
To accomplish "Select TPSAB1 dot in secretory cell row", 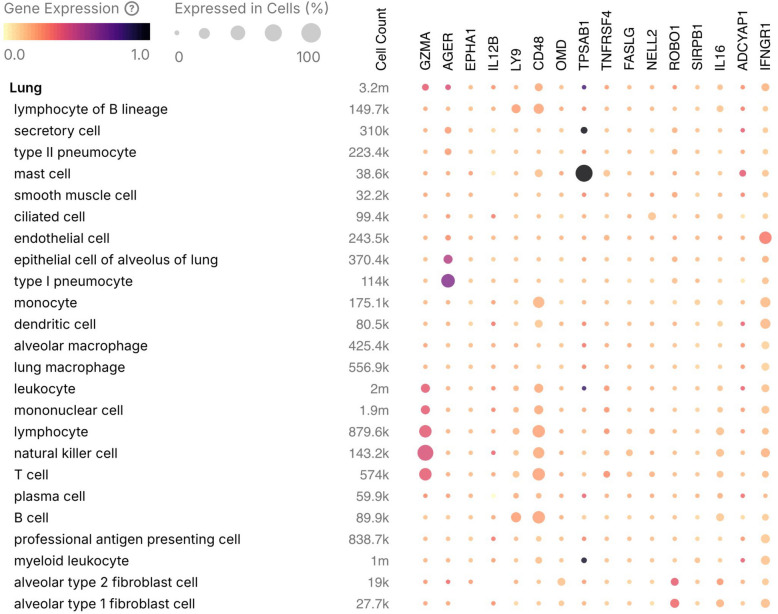I will tap(584, 131).
